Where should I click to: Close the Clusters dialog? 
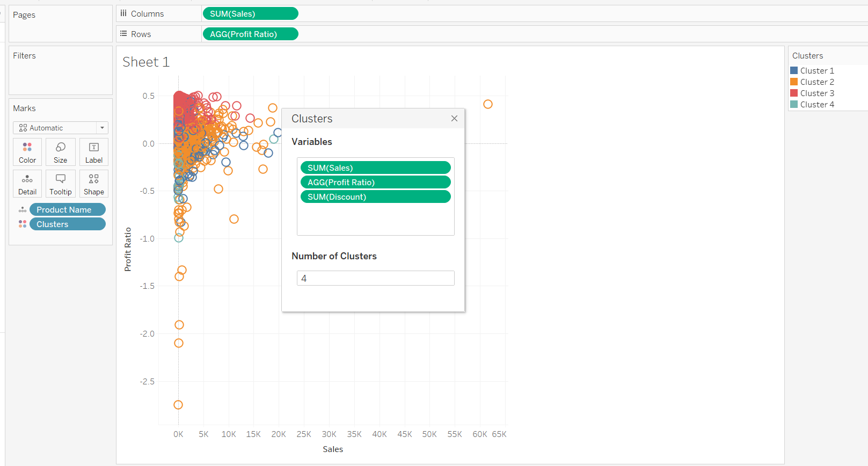coord(454,119)
